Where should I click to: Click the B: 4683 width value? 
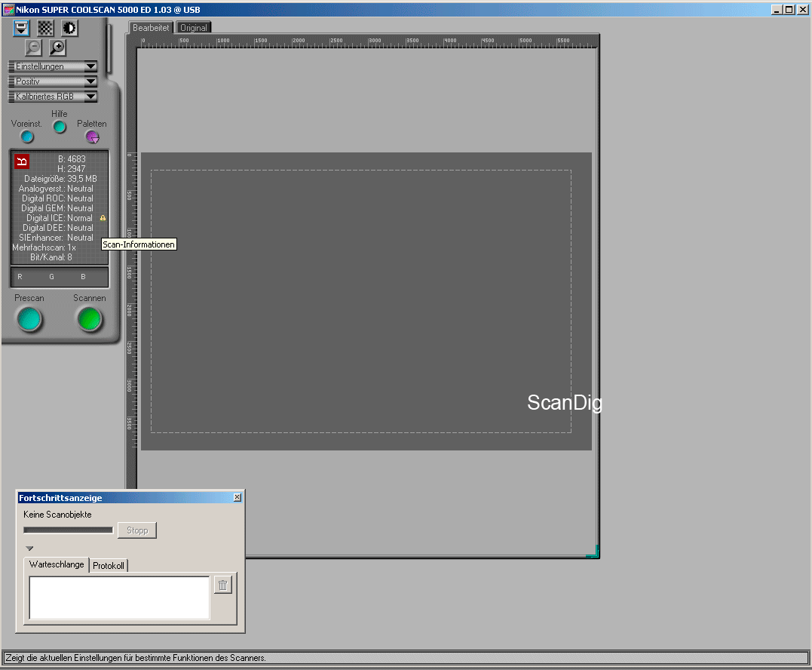(72, 159)
